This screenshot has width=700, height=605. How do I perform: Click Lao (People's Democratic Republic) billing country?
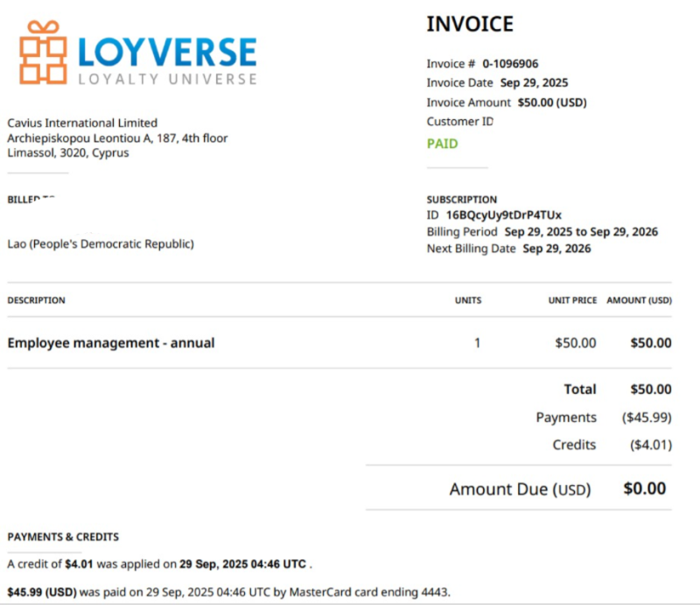tap(101, 244)
